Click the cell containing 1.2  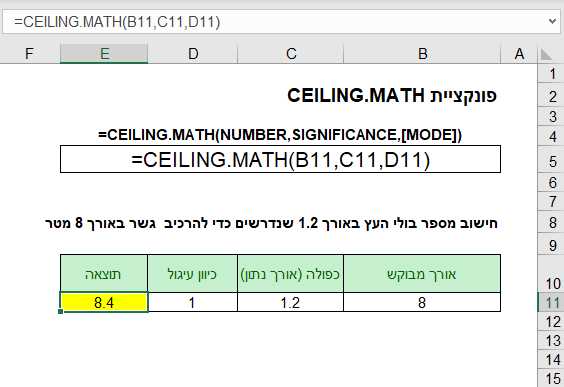coord(290,302)
